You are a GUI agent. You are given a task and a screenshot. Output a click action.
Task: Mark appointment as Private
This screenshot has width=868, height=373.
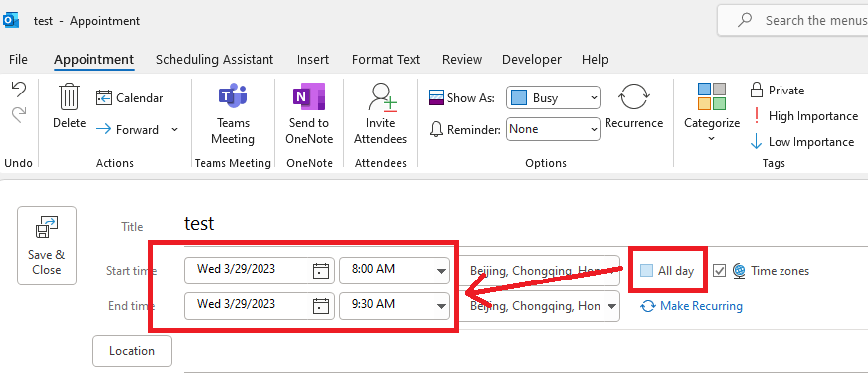click(x=777, y=91)
